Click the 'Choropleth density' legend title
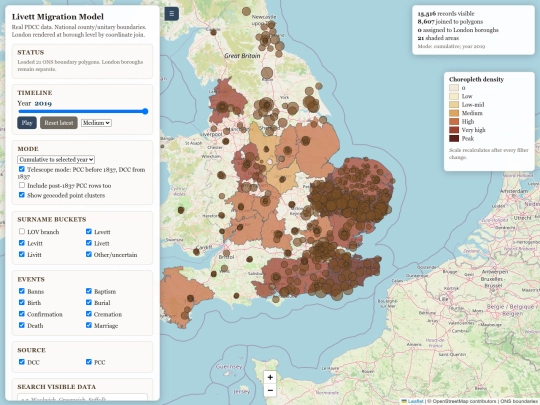The height and width of the screenshot is (405, 540). (x=476, y=80)
